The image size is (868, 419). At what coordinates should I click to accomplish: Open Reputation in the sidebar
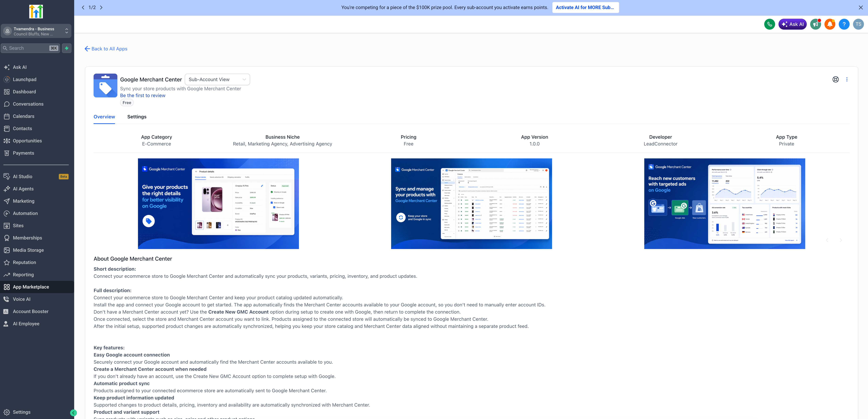click(x=37, y=262)
